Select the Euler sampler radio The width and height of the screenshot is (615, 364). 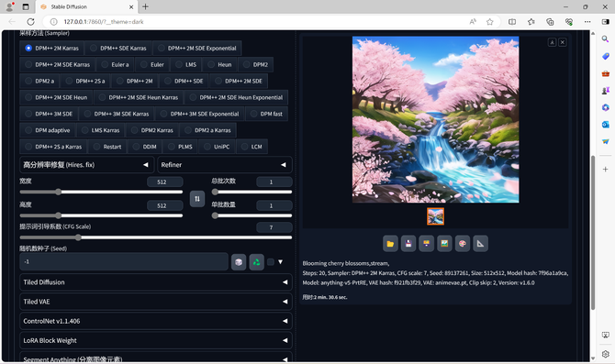[152, 65]
